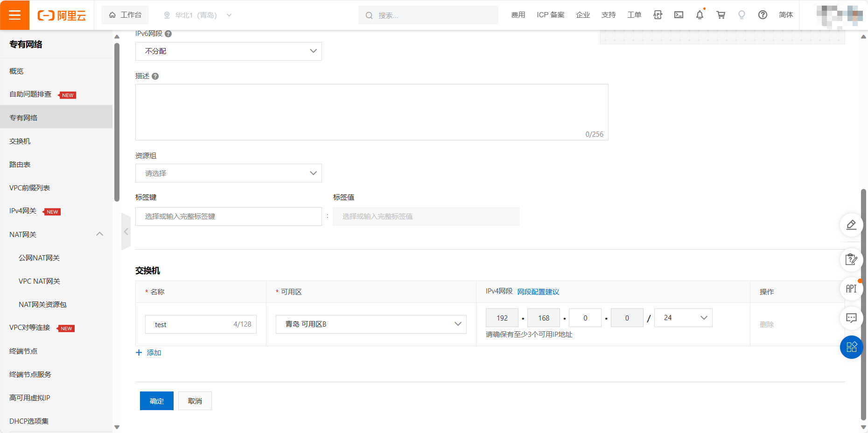Viewport: 868px width, 433px height.
Task: Open the help question-mark icon in header
Action: tap(763, 15)
